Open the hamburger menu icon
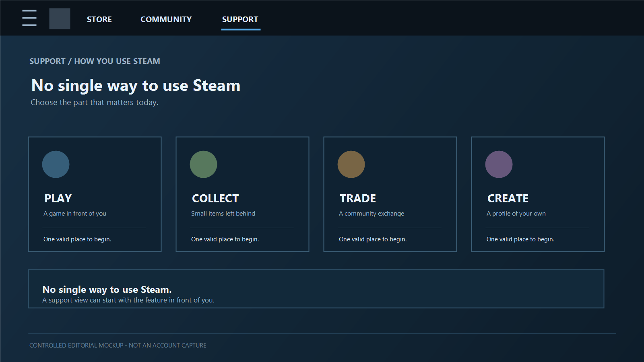The height and width of the screenshot is (362, 644). (x=29, y=18)
